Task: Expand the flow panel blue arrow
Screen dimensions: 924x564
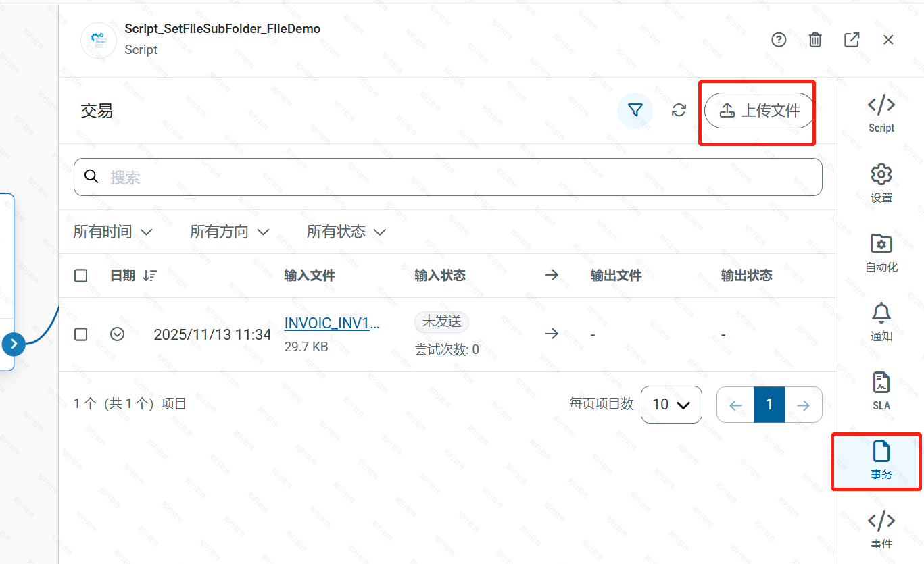Action: pos(14,344)
